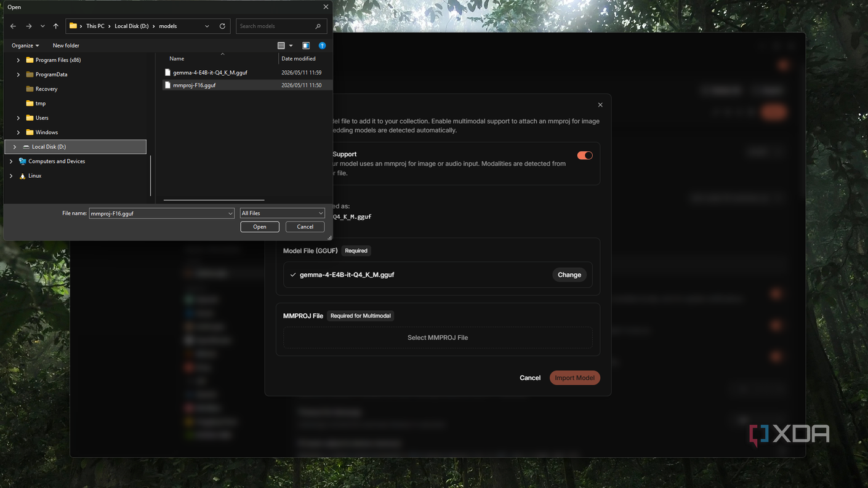The image size is (868, 488).
Task: Click Change next to the gemma model file
Action: 569,275
